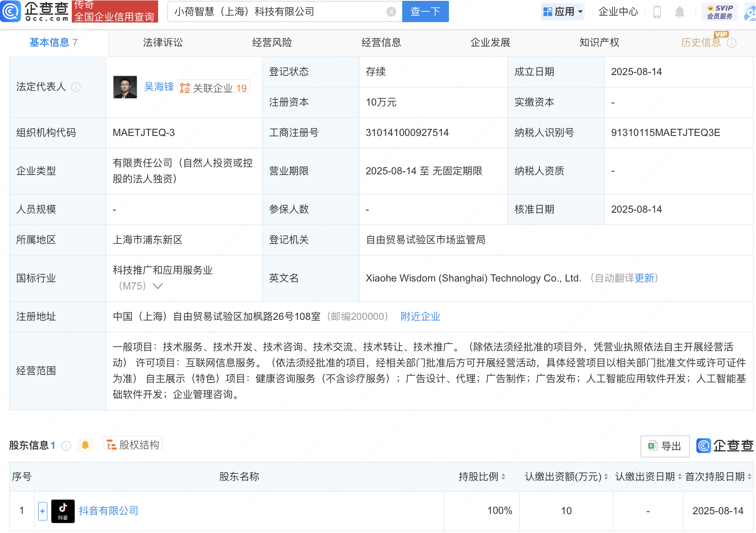Open 吴海锋 legal representative link
This screenshot has width=756, height=533.
(x=159, y=87)
